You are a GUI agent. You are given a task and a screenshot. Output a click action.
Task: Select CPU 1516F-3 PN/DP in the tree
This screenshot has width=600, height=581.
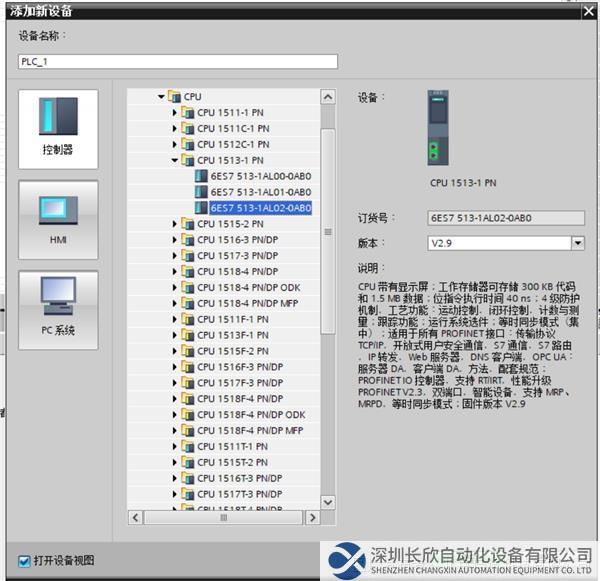(x=239, y=367)
